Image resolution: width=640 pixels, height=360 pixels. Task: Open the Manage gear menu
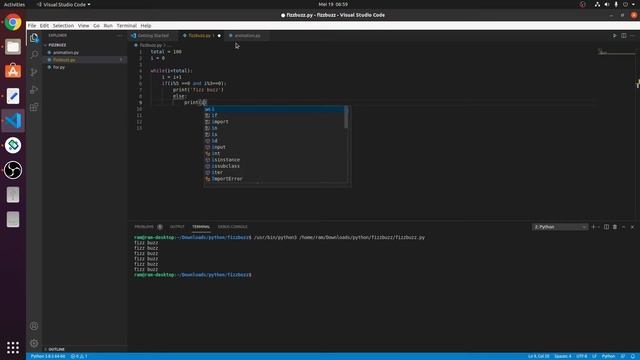click(34, 343)
